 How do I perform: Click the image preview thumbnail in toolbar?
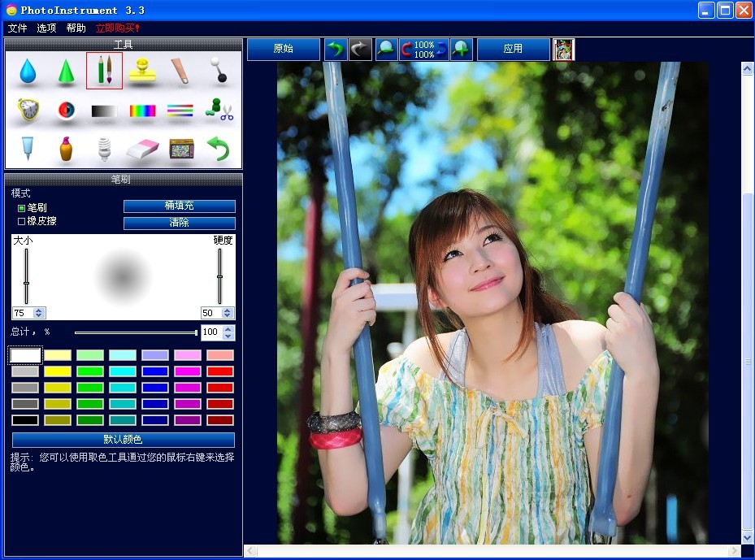tap(563, 49)
